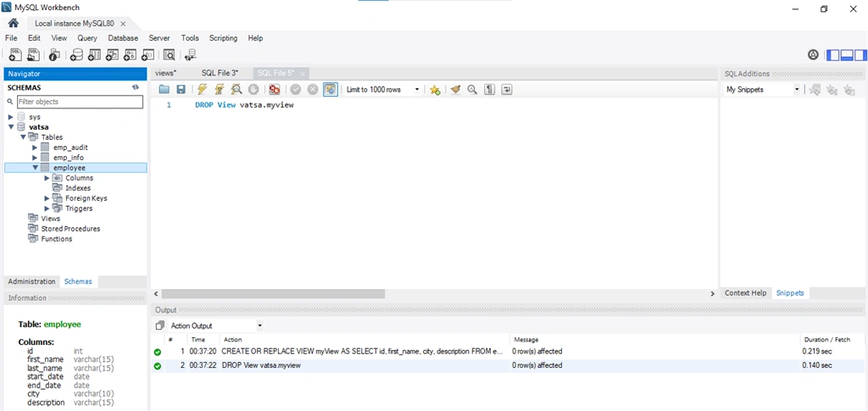
Task: Create a new stored procedure icon
Action: point(130,54)
